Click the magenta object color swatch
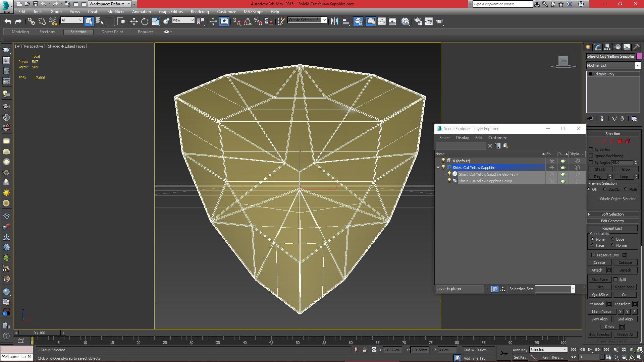Viewport: 644px width, 362px height. (x=639, y=56)
